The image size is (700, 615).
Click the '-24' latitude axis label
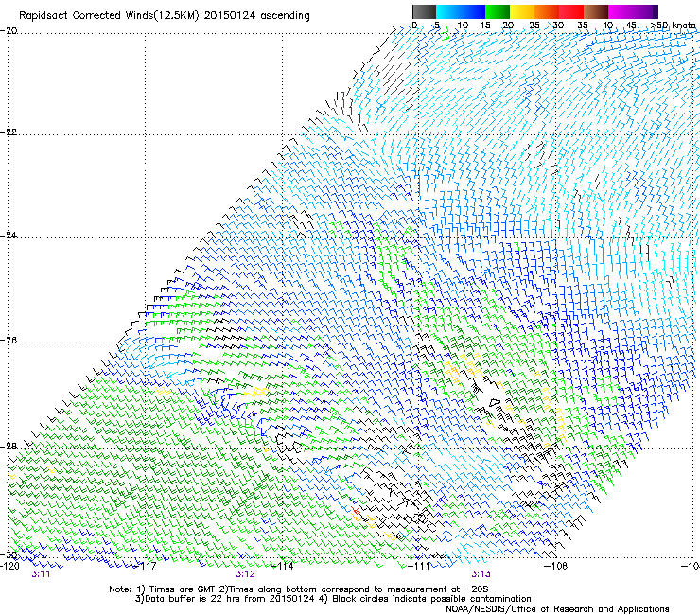coord(9,235)
